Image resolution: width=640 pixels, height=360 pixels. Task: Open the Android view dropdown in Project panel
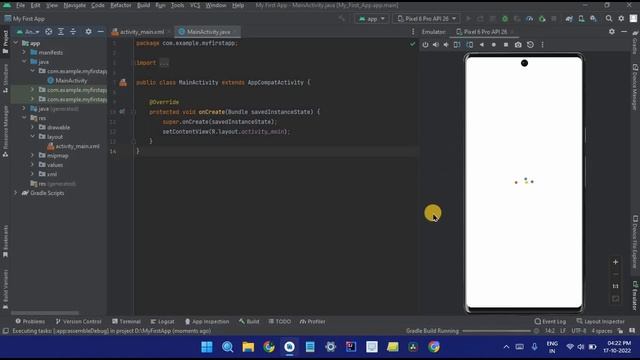[x=28, y=31]
